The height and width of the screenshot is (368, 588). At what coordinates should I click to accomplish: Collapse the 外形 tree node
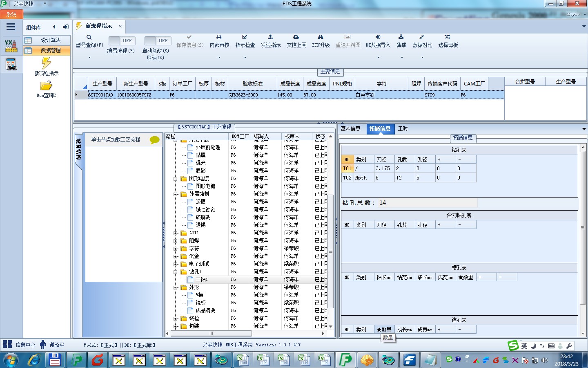(176, 287)
